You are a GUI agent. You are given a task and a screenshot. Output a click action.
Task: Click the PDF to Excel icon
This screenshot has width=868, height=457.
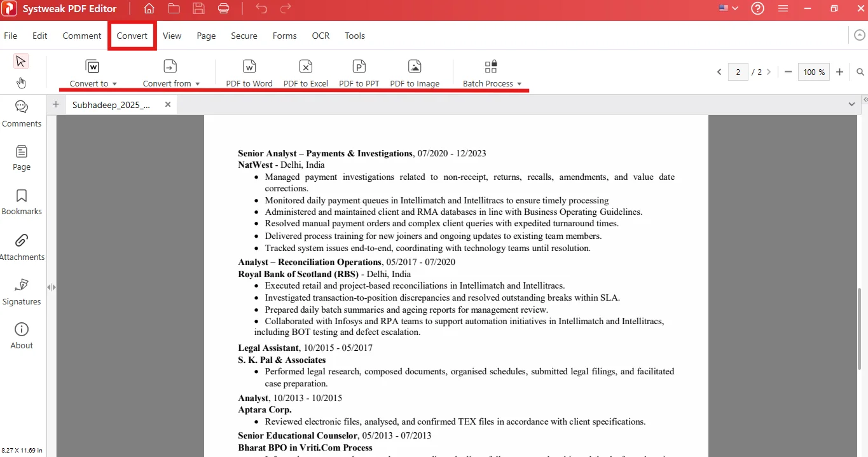click(306, 67)
